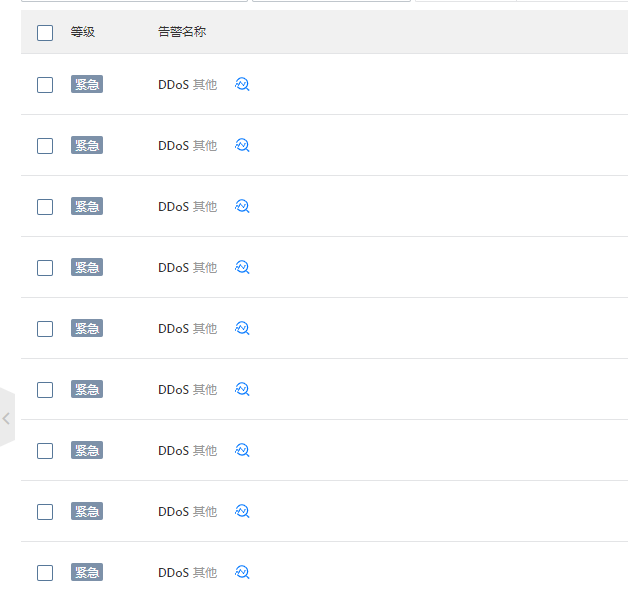Open analysis for the sixth DDoS alert
Image resolution: width=628 pixels, height=590 pixels.
[242, 389]
